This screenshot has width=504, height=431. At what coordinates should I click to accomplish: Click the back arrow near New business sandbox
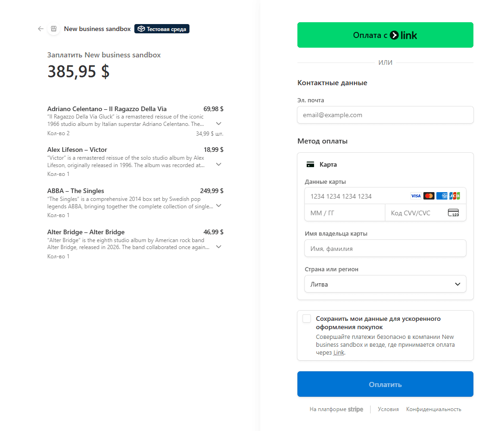coord(40,29)
